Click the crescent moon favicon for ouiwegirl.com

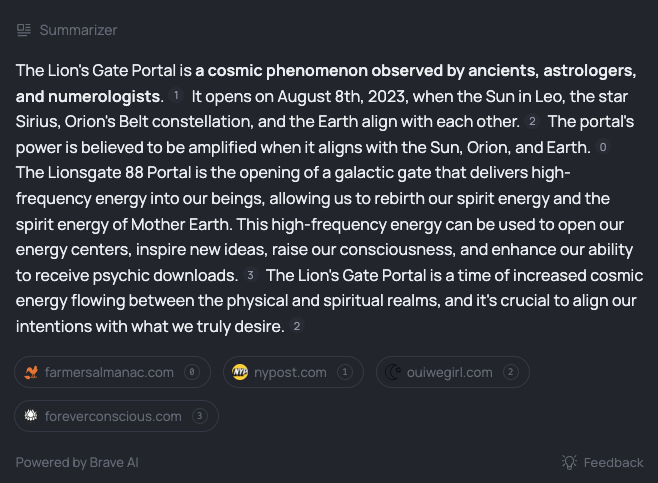393,372
